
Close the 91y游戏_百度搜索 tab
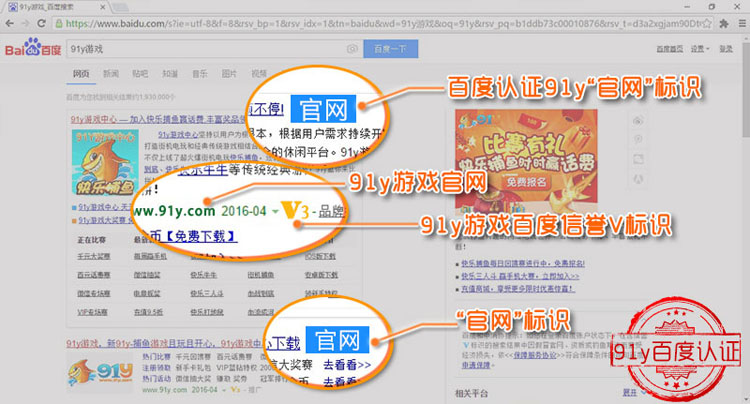point(103,7)
